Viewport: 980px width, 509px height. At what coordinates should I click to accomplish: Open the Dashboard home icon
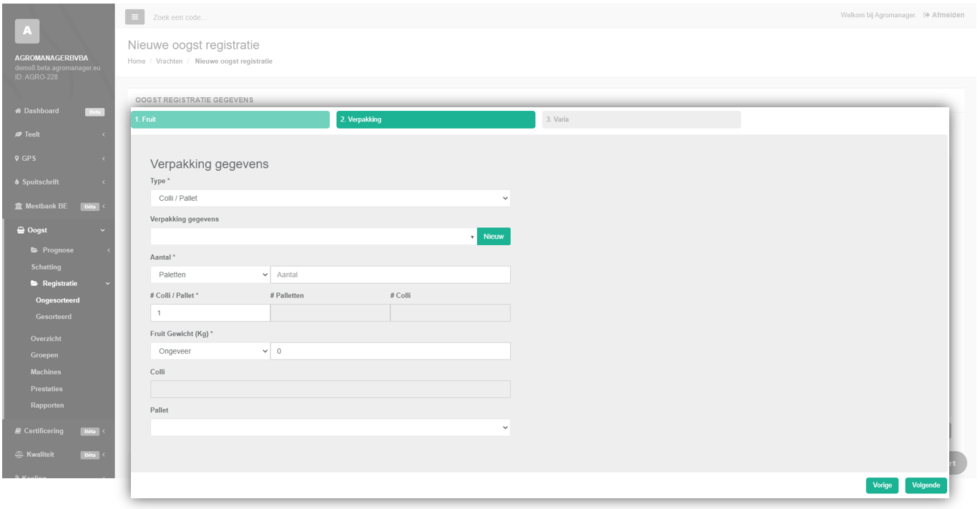tap(18, 111)
